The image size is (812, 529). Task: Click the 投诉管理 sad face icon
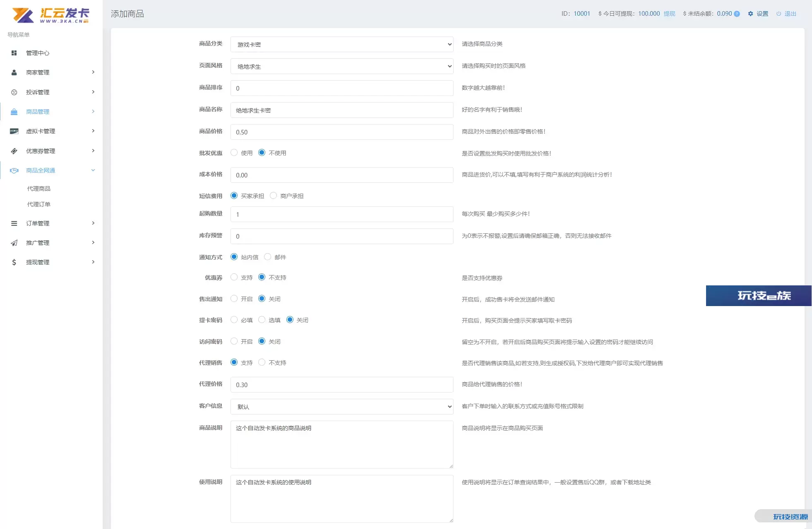tap(14, 92)
